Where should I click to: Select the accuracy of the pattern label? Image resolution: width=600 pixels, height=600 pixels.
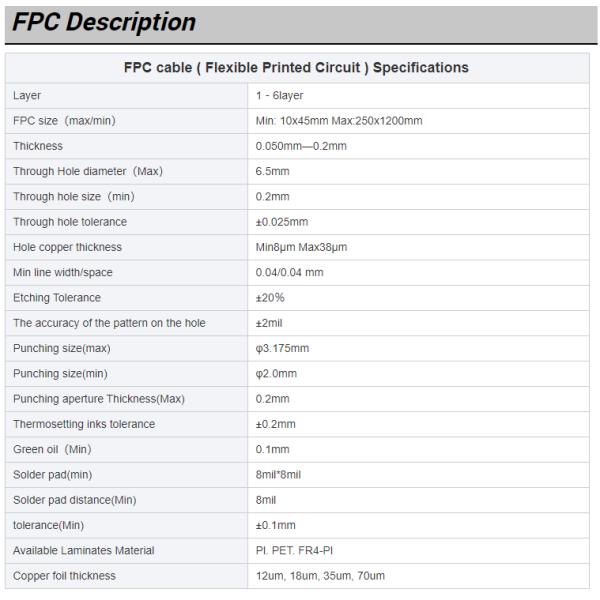[x=109, y=323]
